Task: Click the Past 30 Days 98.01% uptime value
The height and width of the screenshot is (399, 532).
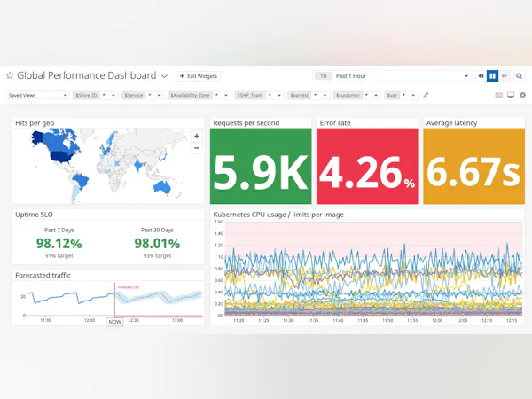Action: click(x=157, y=243)
